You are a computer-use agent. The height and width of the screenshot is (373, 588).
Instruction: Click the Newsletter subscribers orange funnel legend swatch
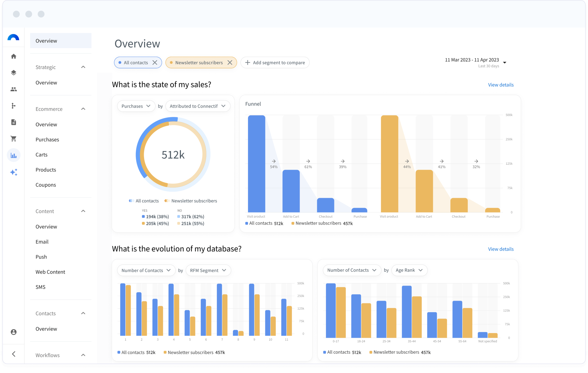point(293,223)
